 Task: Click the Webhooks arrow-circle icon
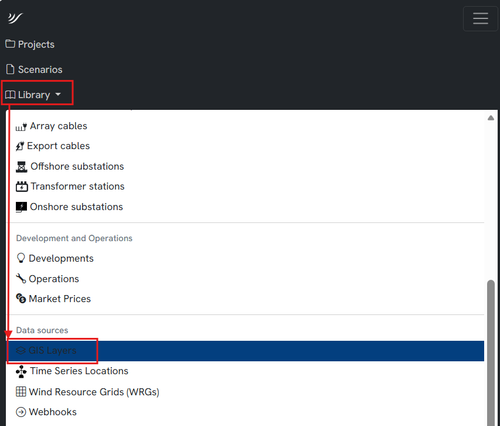[21, 412]
